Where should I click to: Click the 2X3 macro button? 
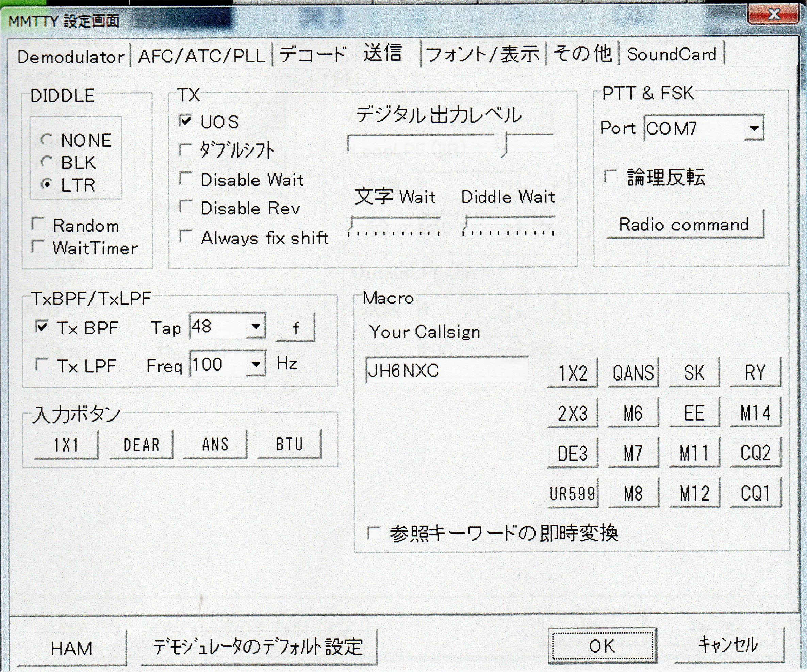[573, 413]
